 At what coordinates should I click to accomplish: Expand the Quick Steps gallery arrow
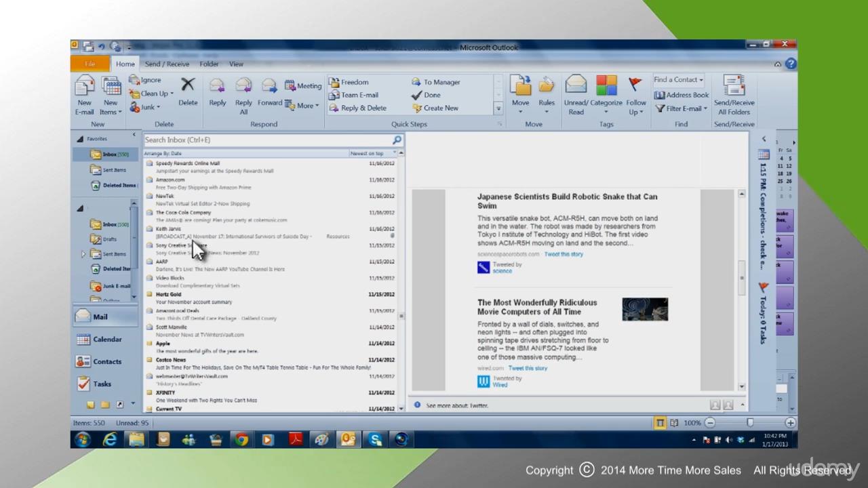[x=498, y=108]
